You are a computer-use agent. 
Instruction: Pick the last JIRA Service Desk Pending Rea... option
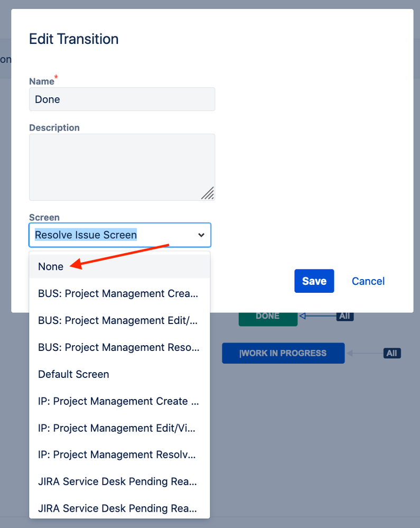point(119,508)
